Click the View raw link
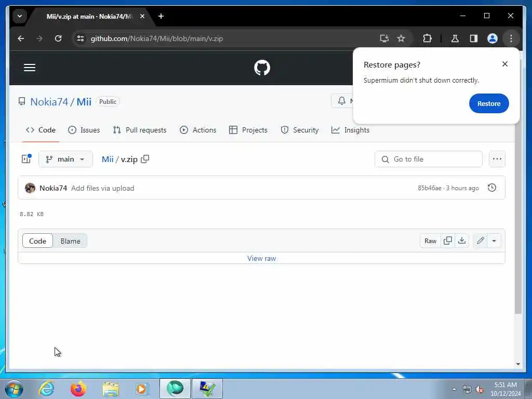 point(261,258)
